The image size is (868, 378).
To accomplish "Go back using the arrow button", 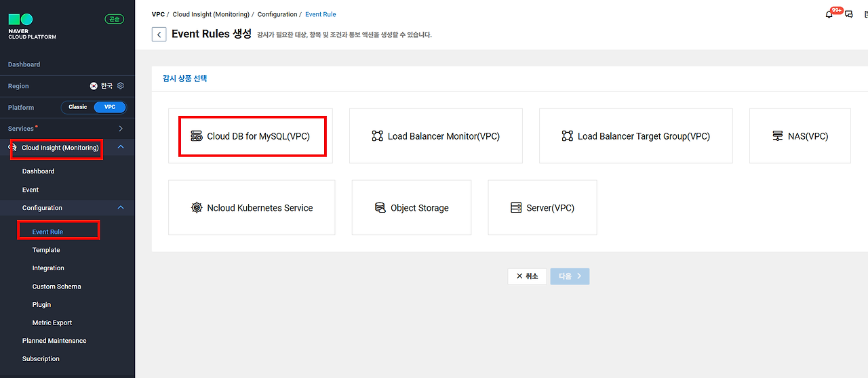I will pos(159,35).
